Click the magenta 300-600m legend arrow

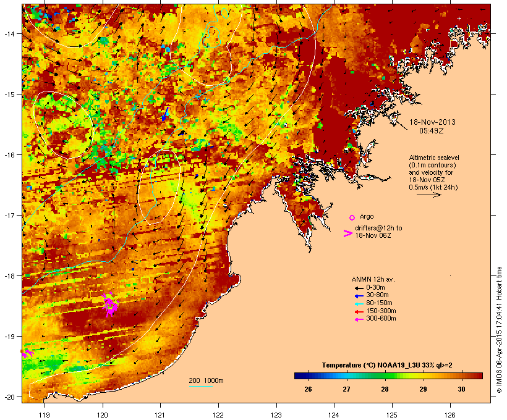pos(359,319)
